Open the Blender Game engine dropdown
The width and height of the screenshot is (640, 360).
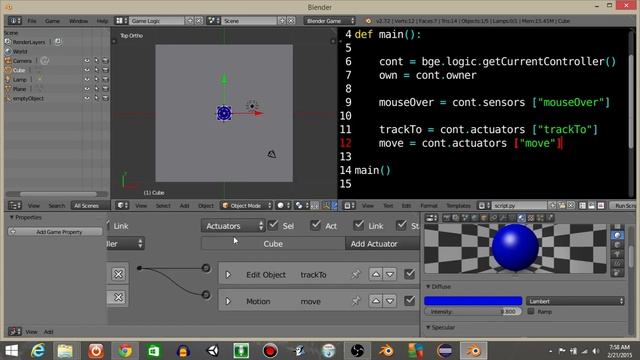click(329, 20)
